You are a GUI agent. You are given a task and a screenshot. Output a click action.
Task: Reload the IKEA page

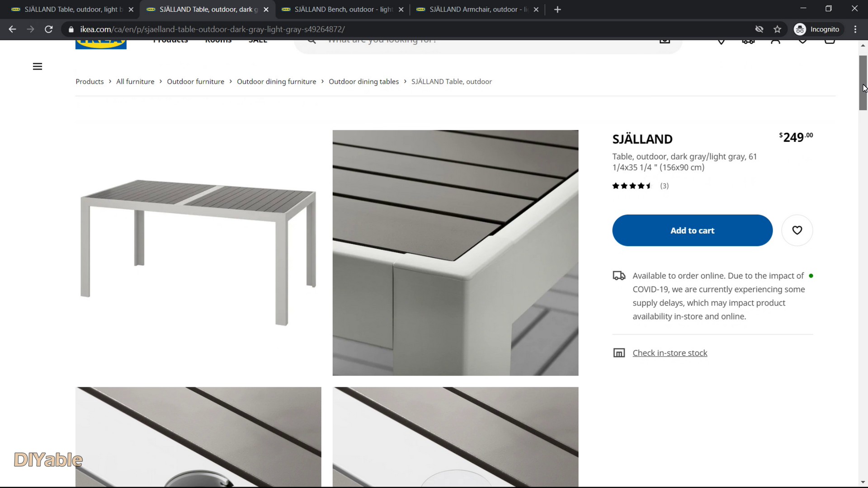click(49, 29)
